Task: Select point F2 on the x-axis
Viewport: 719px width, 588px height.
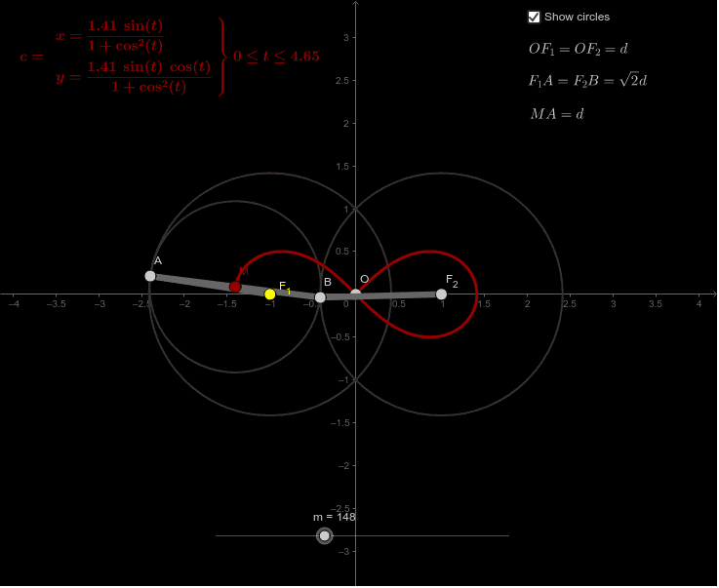Action: click(442, 294)
